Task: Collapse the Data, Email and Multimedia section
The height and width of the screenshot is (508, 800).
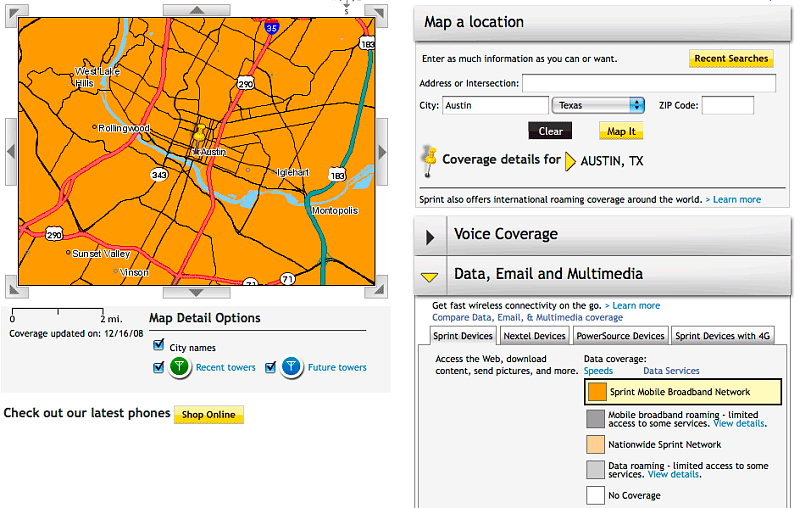Action: pyautogui.click(x=430, y=276)
